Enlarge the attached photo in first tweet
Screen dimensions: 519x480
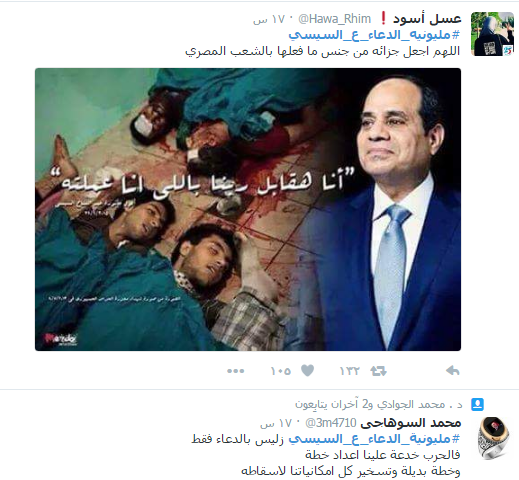[x=248, y=209]
